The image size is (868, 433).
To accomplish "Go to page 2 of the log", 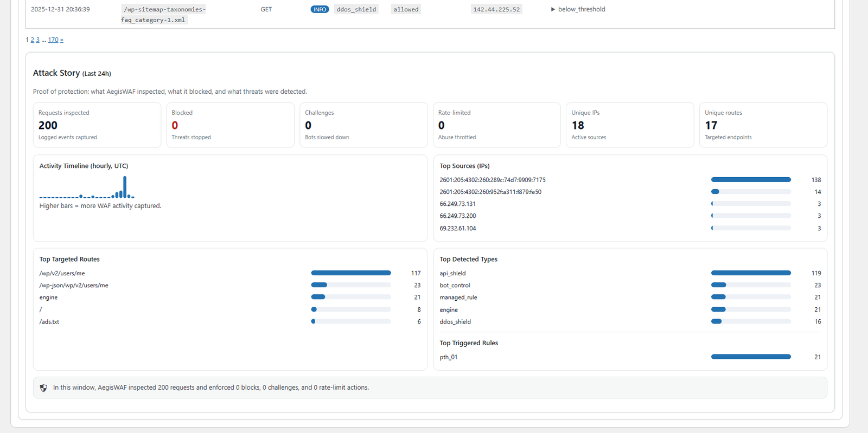I will [33, 40].
